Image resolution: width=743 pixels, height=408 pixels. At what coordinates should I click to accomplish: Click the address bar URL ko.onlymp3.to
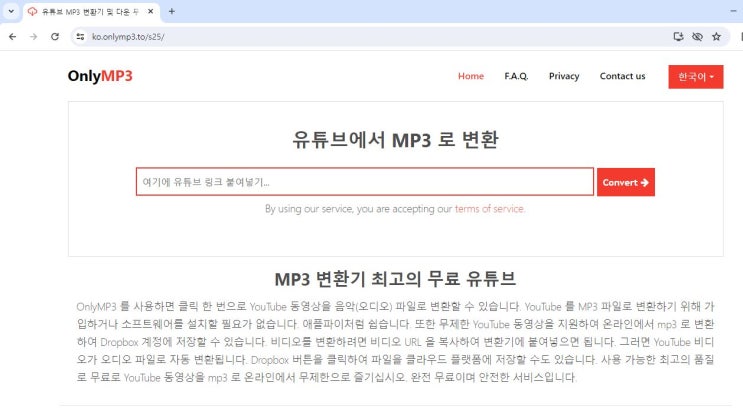click(128, 36)
